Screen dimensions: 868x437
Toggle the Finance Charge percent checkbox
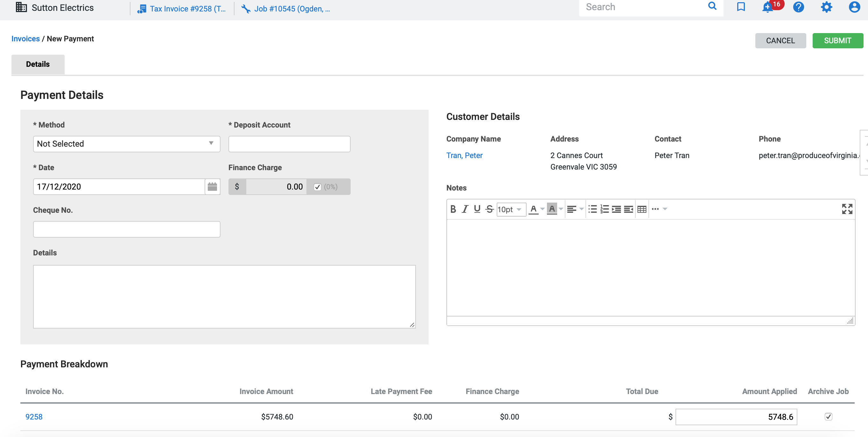(x=317, y=187)
